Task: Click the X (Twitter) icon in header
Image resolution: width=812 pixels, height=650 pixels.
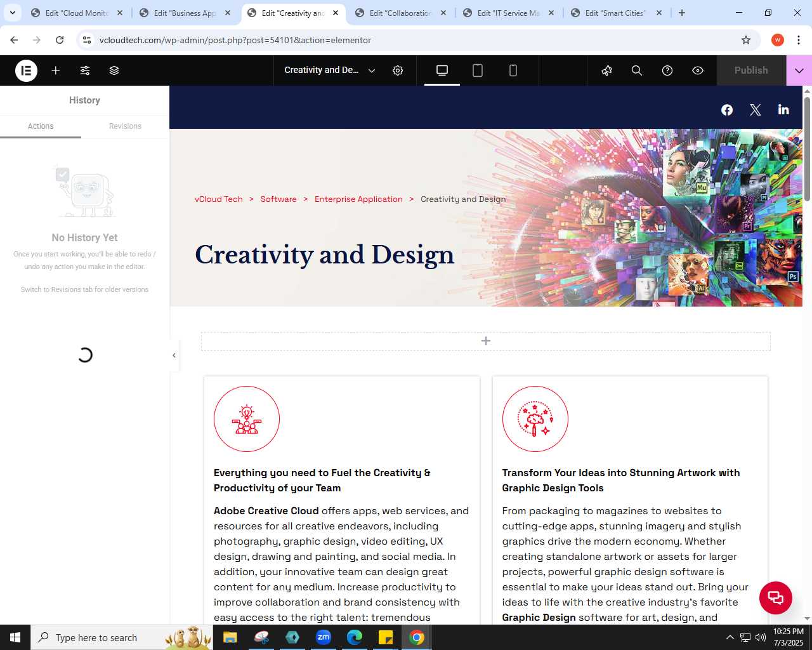Action: [x=755, y=110]
